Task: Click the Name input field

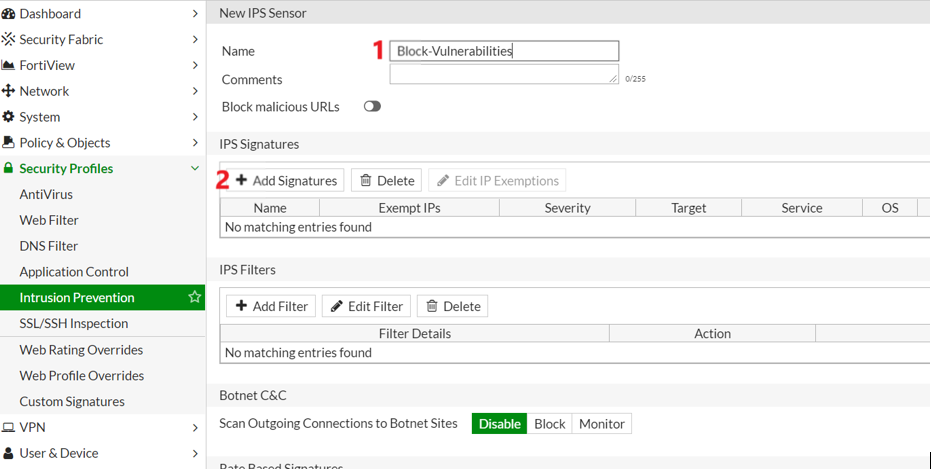Action: 504,51
